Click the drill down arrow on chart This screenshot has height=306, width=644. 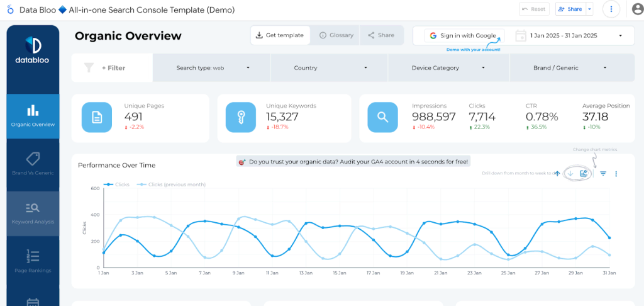click(570, 174)
